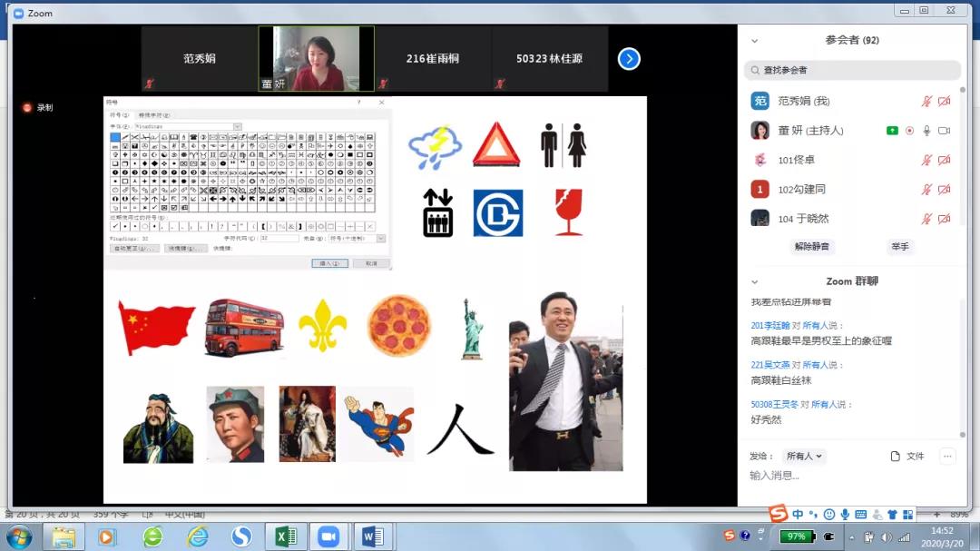Image resolution: width=980 pixels, height=551 pixels.
Task: Open the 发给 所有人 recipient dropdown
Action: point(805,456)
